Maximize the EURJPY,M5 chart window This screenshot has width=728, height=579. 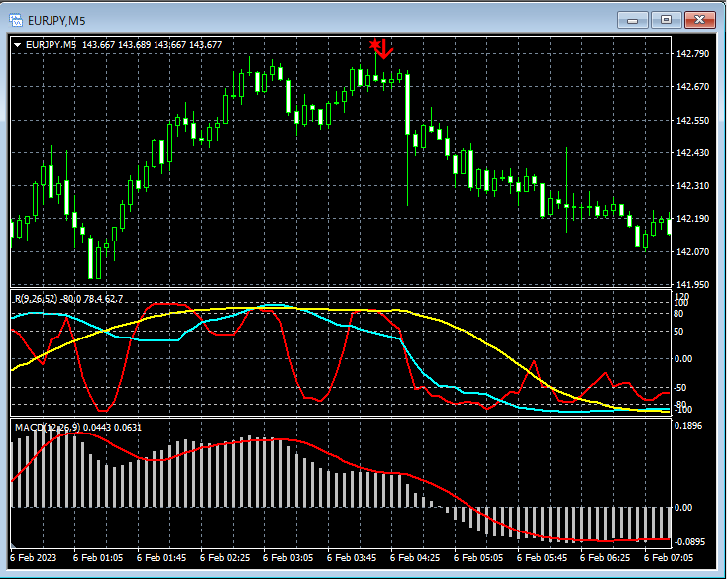(x=667, y=19)
